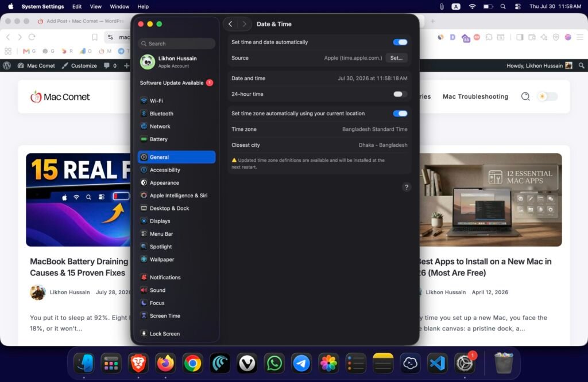
Task: Reload page in the browser window
Action: pos(32,37)
